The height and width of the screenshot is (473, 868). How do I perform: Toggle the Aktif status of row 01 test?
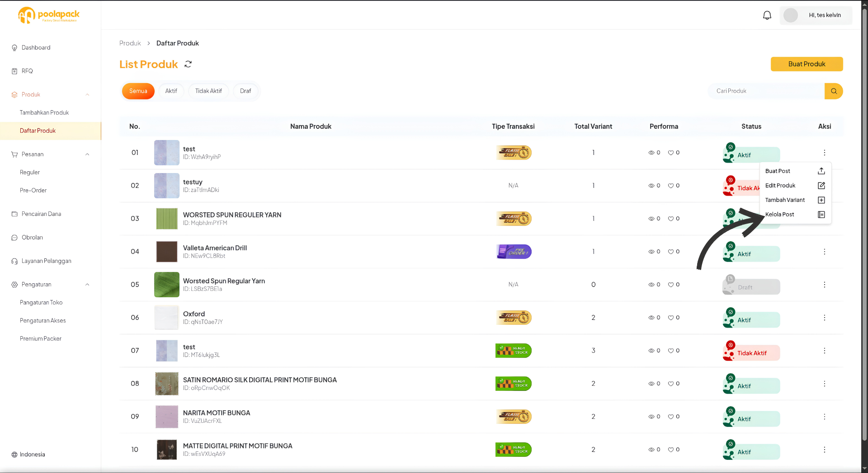point(751,153)
